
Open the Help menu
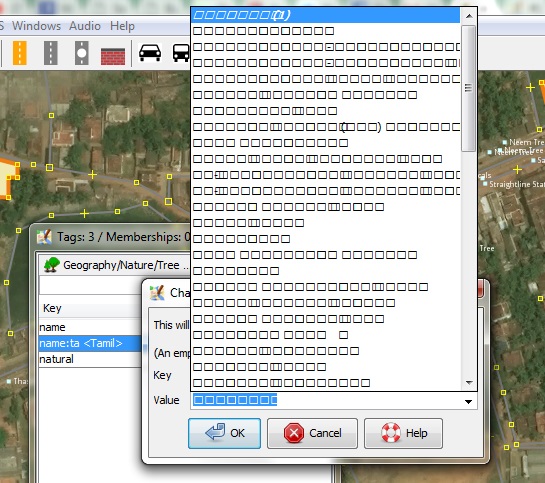point(122,26)
